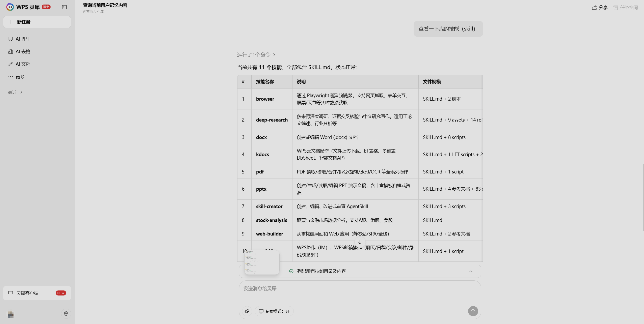Image resolution: width=644 pixels, height=324 pixels.
Task: Click the NEW badge on 灵犀客户端
Action: pos(61,293)
